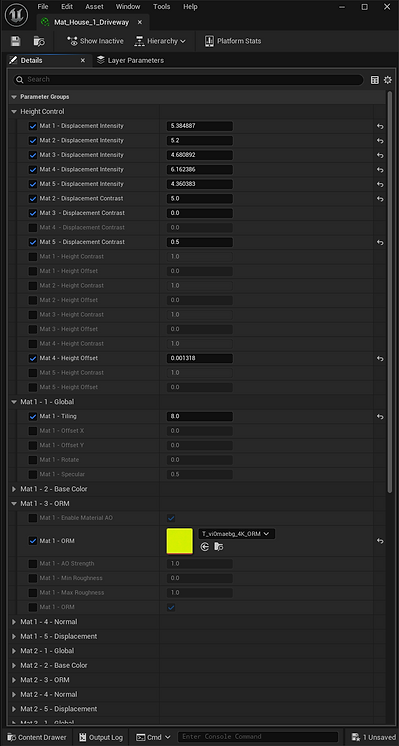Screen dimensions: 399x746
Task: Click the Mat 4 Height Offset value field
Action: click(200, 358)
